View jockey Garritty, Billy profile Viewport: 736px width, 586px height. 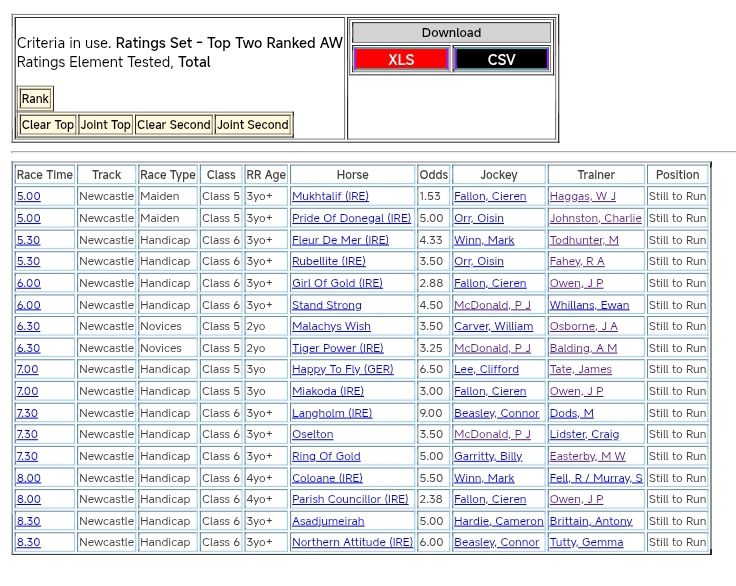point(488,456)
